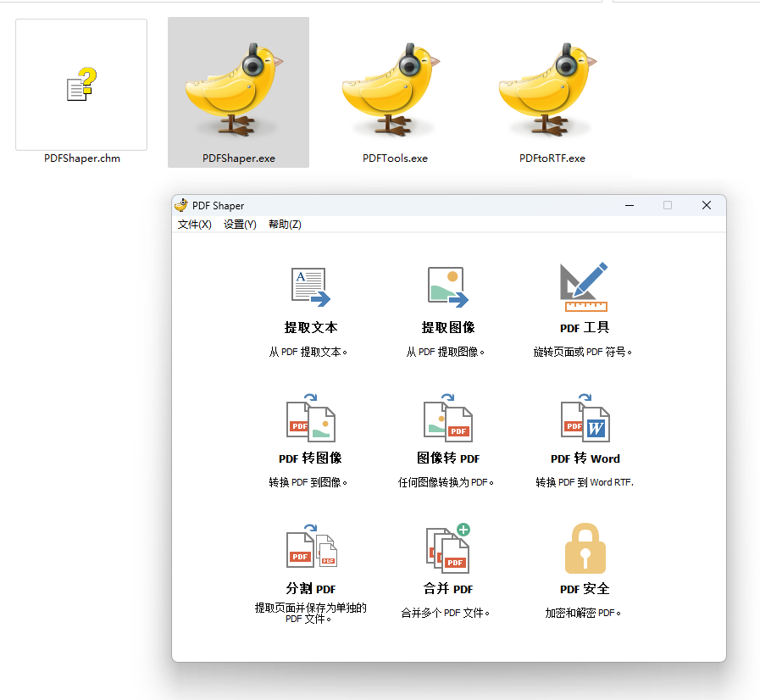This screenshot has width=760, height=700.
Task: Click the description 加密和解密 PDF。
Action: [x=583, y=613]
